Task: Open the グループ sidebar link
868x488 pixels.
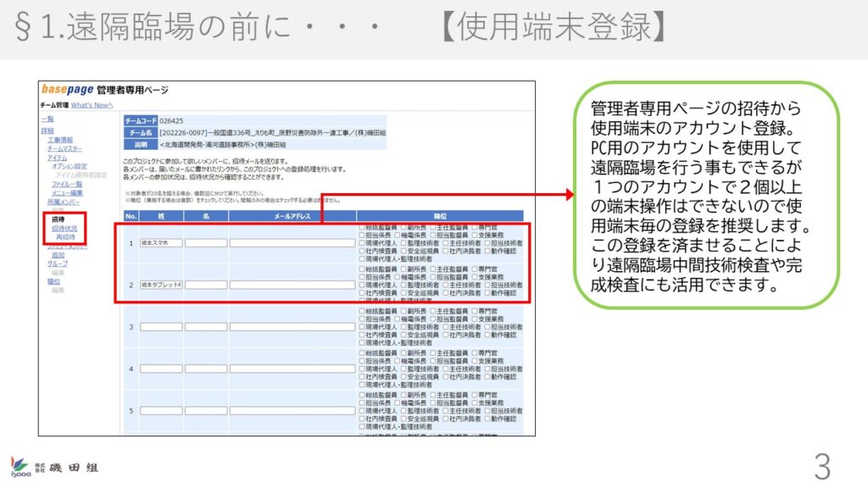Action: (58, 263)
